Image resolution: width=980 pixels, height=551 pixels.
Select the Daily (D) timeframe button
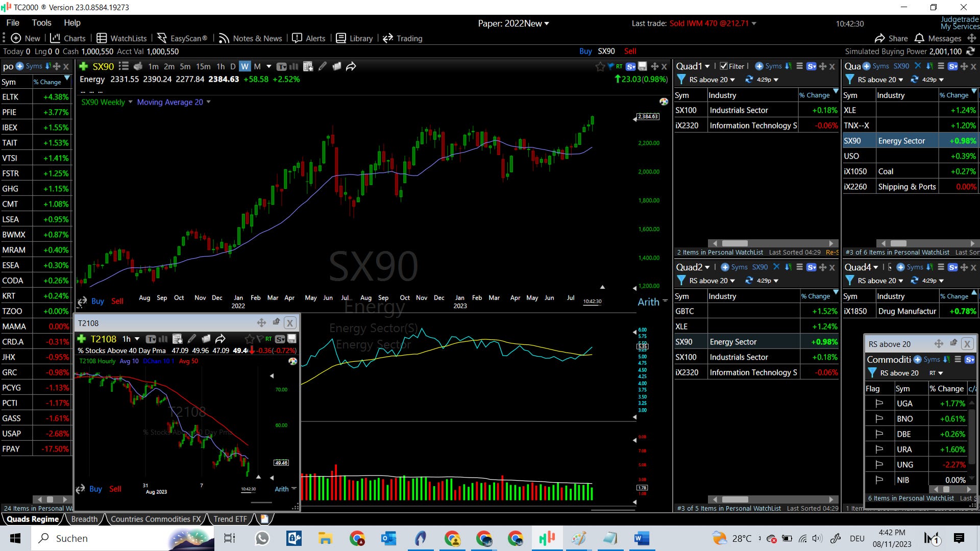point(233,66)
